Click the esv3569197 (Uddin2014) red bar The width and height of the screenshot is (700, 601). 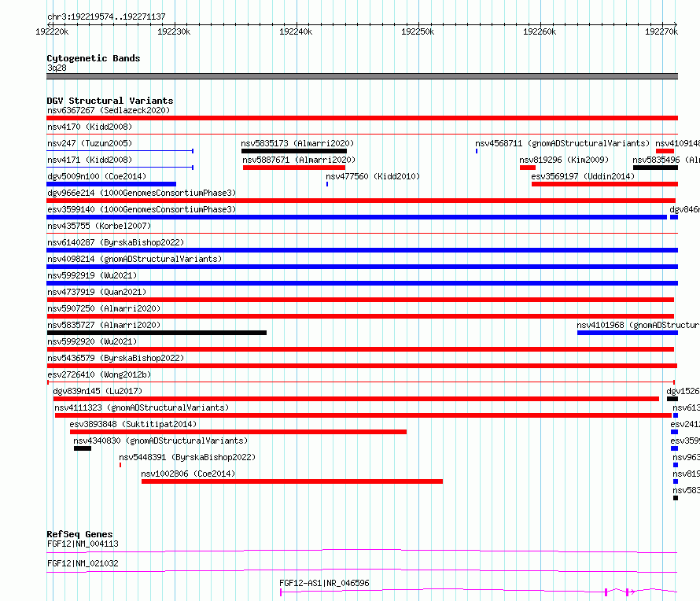605,184
